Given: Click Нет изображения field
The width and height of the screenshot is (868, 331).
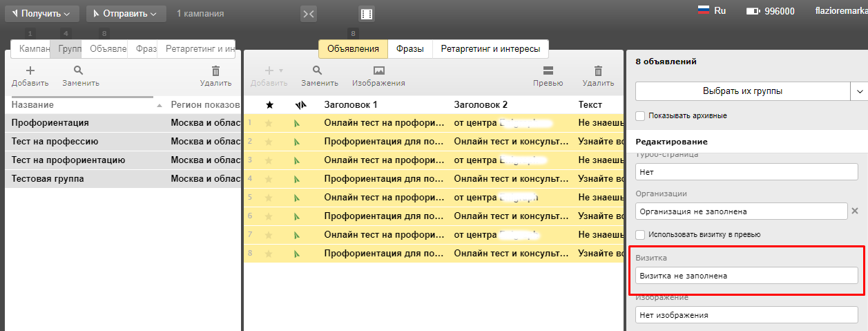Looking at the screenshot, I should [x=746, y=314].
